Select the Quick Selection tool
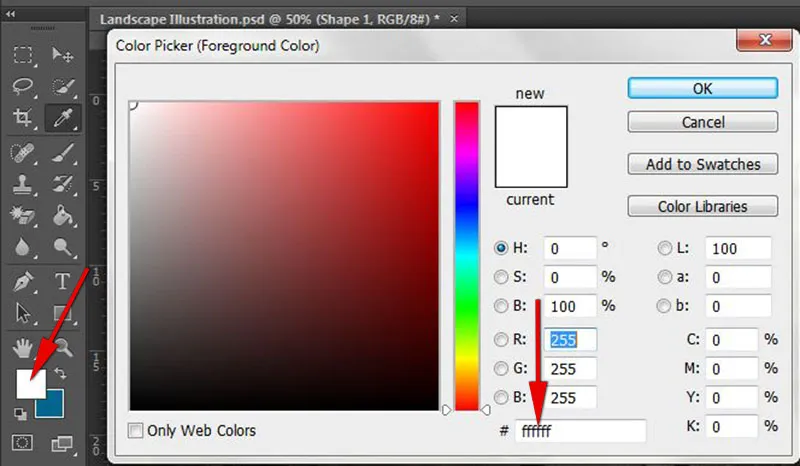Screen dimensions: 800x466 coord(63,86)
